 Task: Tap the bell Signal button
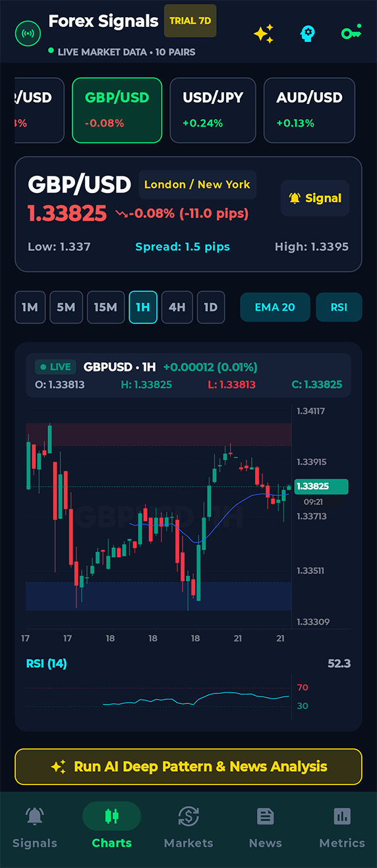pyautogui.click(x=315, y=198)
